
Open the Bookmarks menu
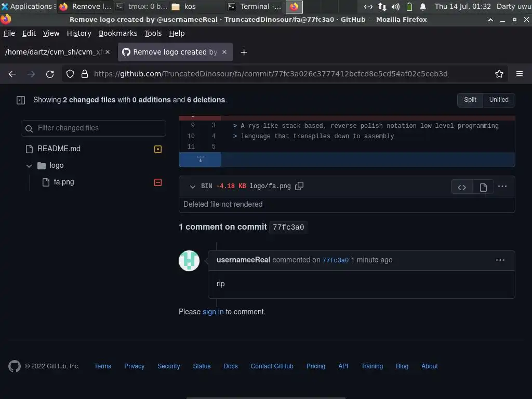[118, 33]
